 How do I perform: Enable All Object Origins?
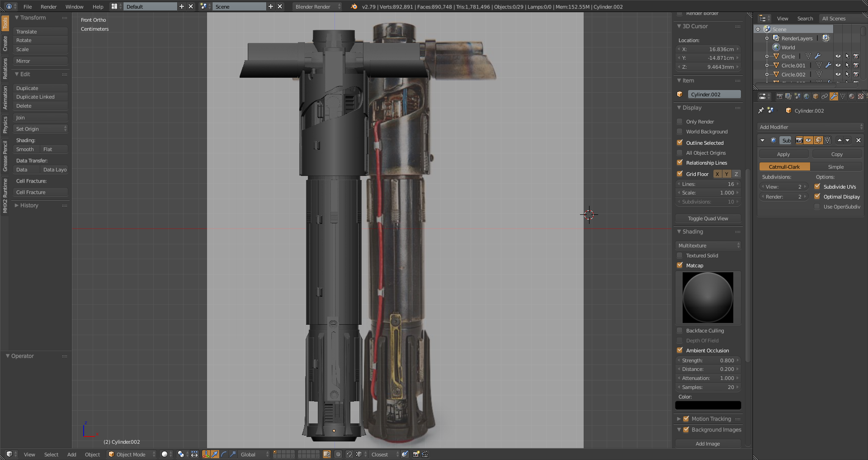pyautogui.click(x=679, y=152)
